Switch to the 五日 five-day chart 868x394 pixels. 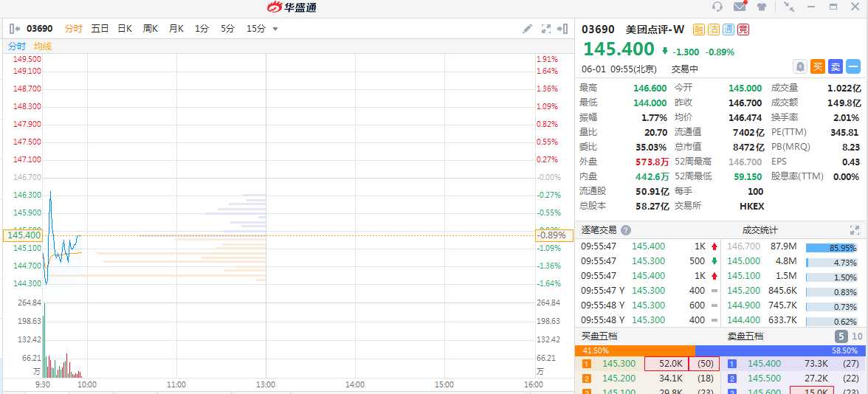click(x=100, y=29)
